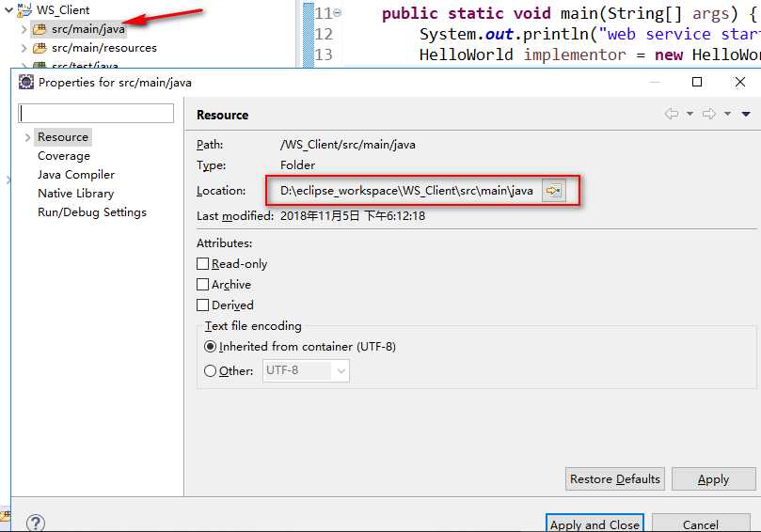
Task: Select src/main/resources in the project tree
Action: click(x=103, y=48)
